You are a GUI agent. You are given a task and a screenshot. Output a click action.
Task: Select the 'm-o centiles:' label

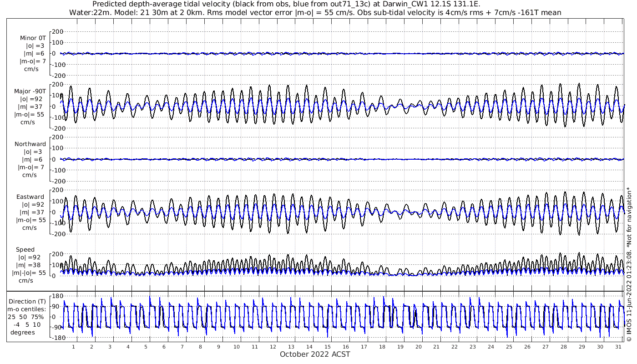point(27,309)
